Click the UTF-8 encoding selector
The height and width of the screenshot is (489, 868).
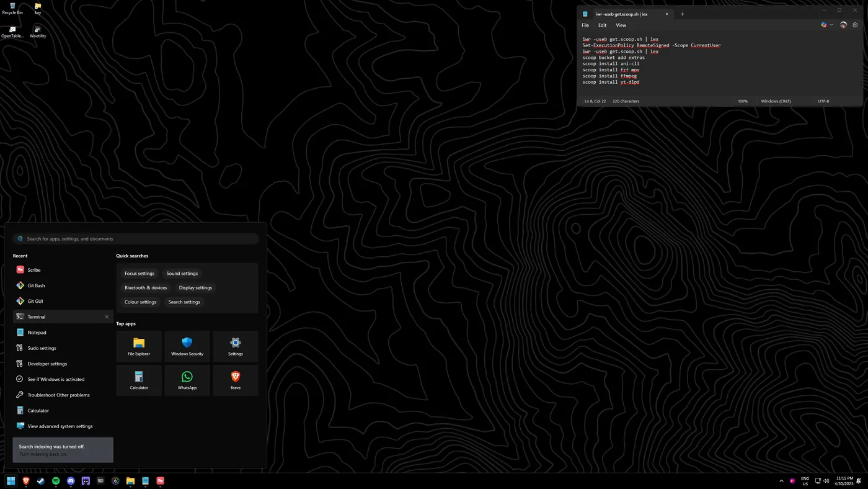(x=823, y=101)
